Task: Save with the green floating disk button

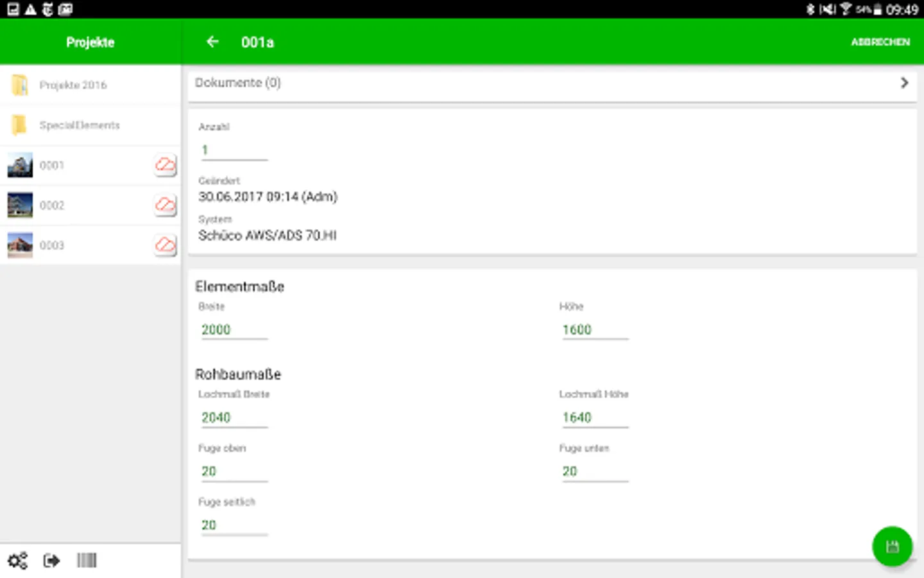Action: click(892, 547)
